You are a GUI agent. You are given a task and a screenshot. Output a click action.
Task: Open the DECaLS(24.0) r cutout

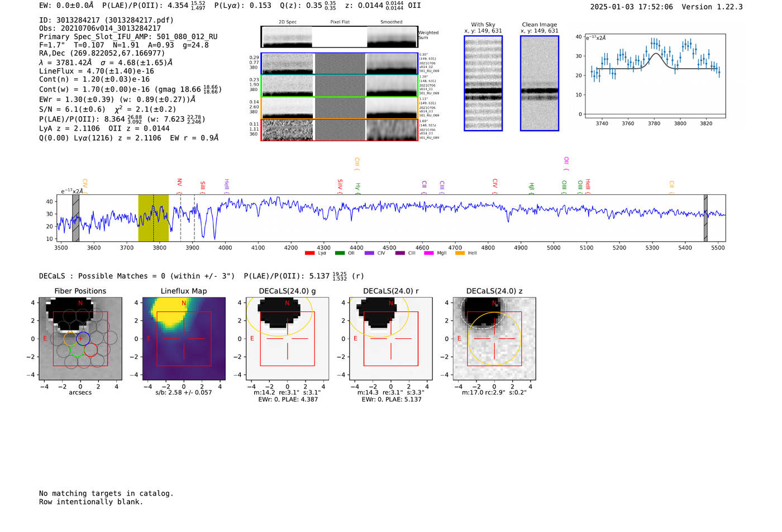coord(390,338)
